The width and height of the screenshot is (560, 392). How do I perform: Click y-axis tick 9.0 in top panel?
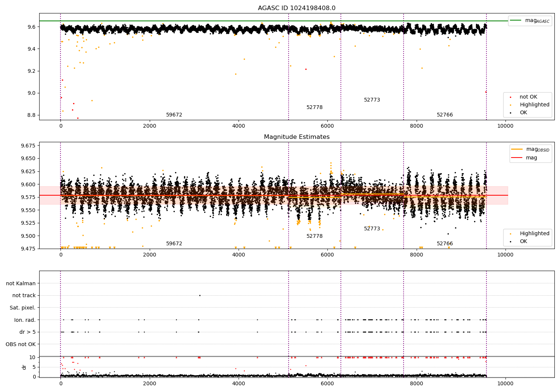point(31,93)
